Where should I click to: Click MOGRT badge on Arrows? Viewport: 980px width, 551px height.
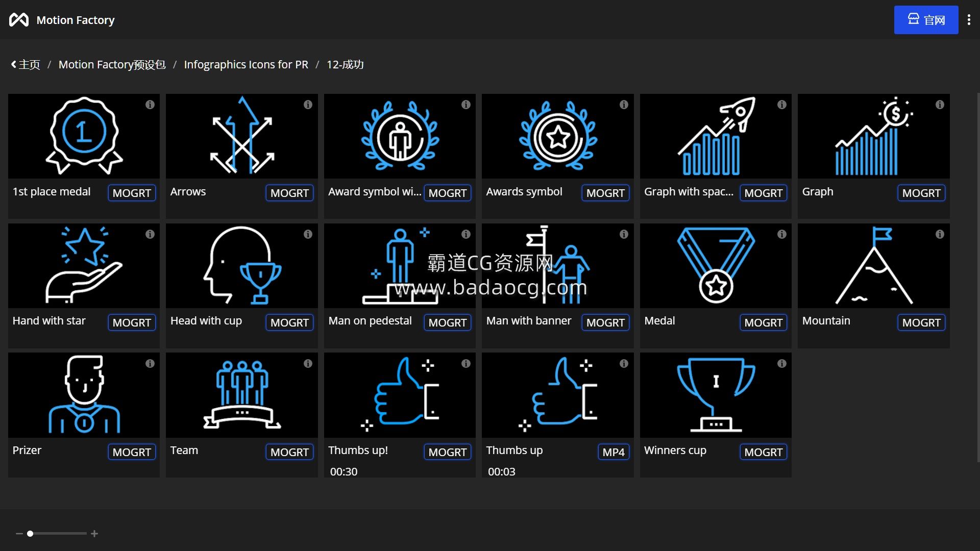[x=289, y=193]
